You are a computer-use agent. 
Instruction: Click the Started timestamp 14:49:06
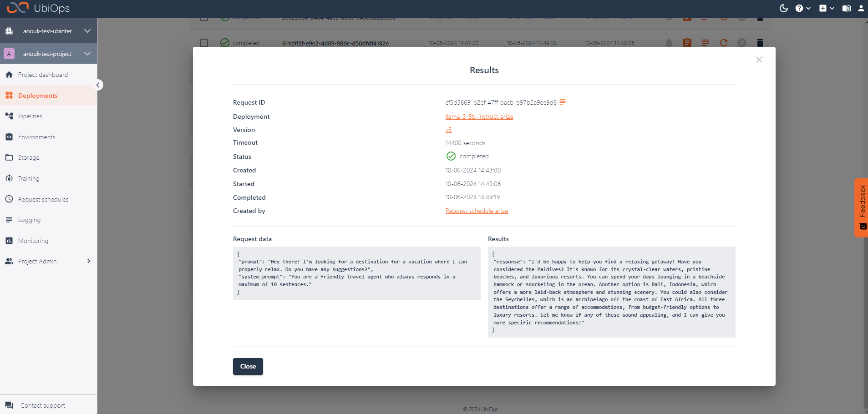click(x=473, y=184)
